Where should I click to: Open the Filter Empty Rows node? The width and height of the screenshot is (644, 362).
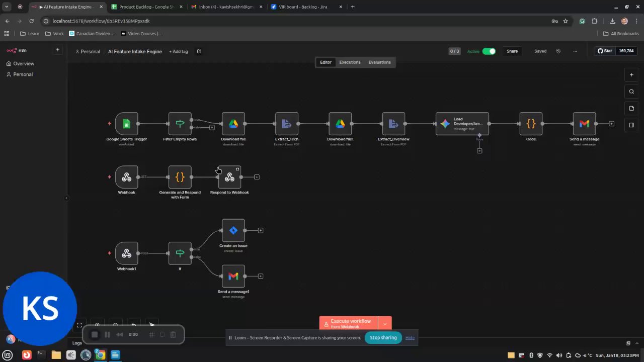point(180,124)
